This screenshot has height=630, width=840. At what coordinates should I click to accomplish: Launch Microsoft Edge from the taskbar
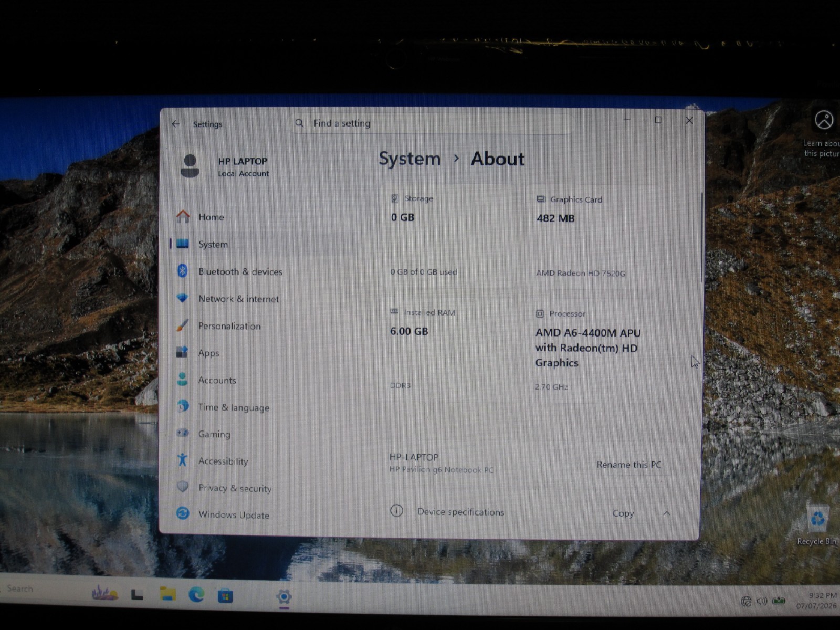tap(196, 594)
